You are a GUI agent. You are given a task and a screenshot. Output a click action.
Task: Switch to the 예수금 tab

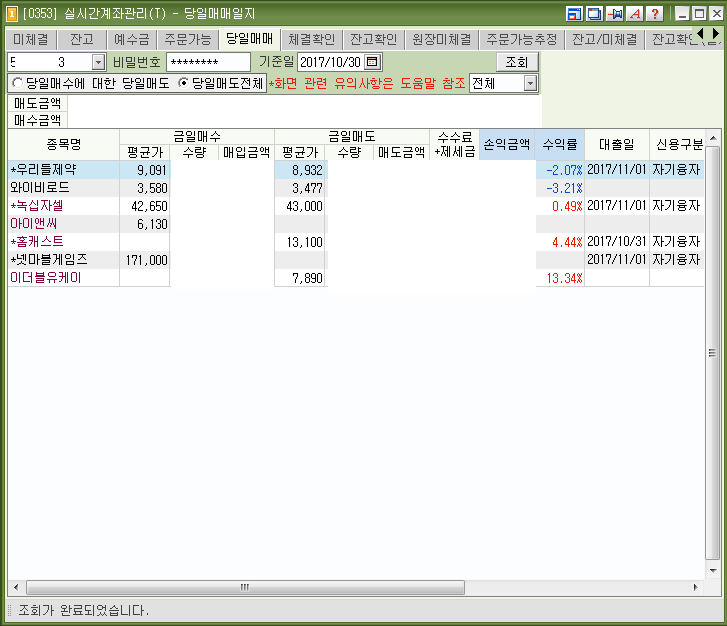(132, 39)
